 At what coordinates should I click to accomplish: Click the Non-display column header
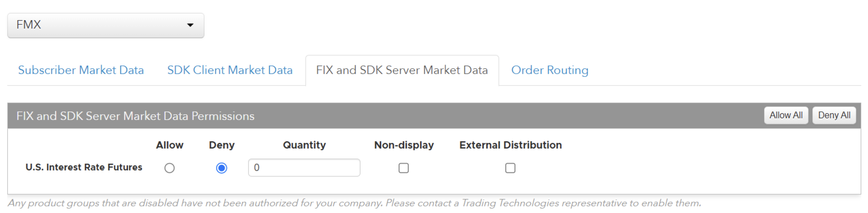pyautogui.click(x=404, y=145)
